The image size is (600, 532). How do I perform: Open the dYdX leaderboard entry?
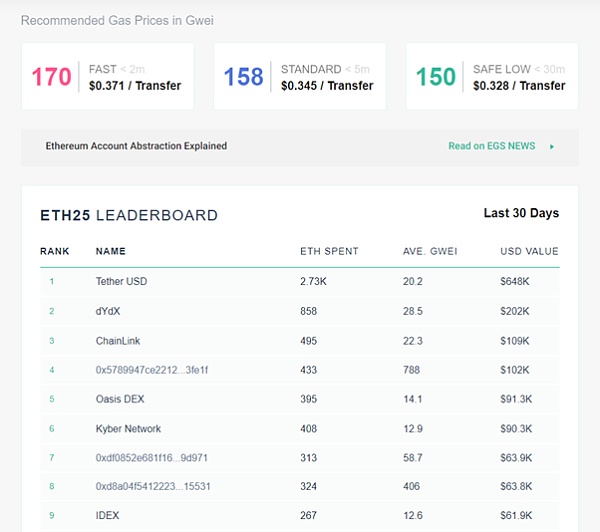pos(108,311)
